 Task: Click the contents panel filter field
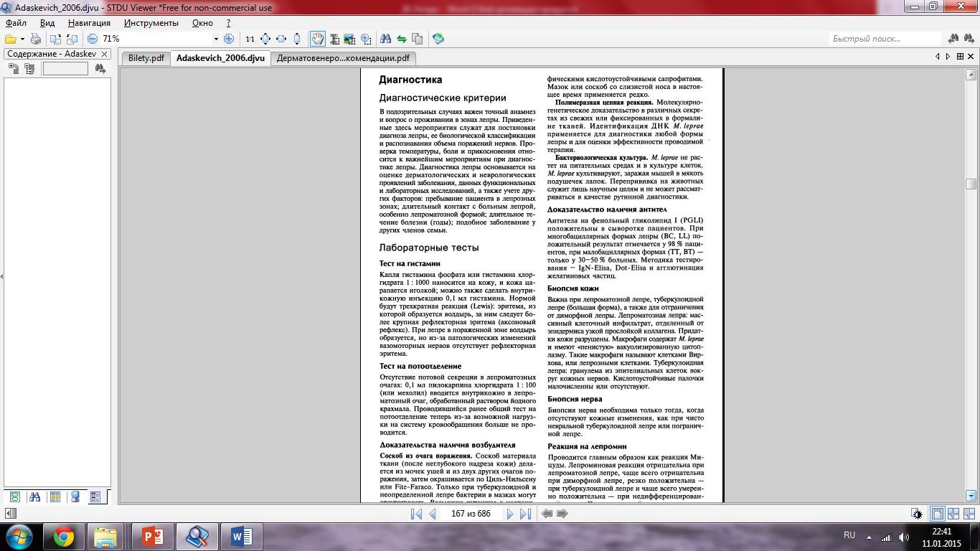point(65,69)
